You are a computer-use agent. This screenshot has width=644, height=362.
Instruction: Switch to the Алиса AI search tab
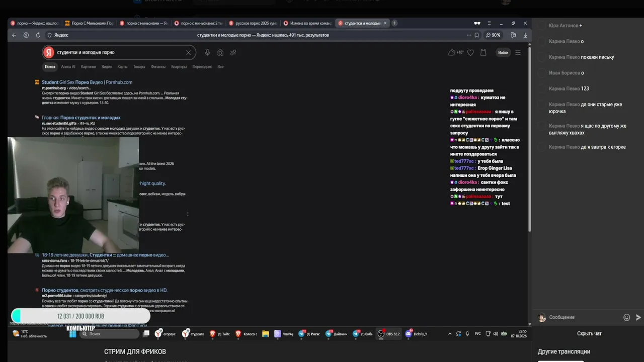tap(68, 66)
